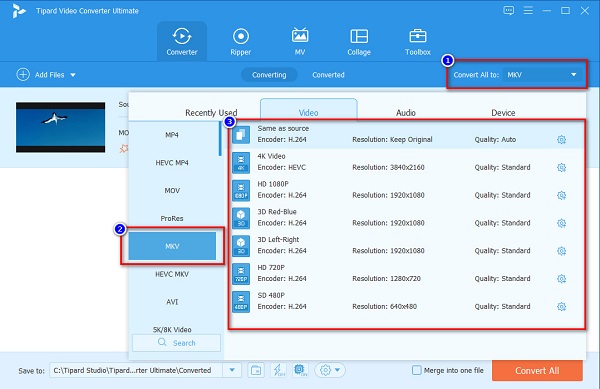Viewport: 600px width, 389px height.
Task: Click the Save to path field
Action: click(136, 370)
